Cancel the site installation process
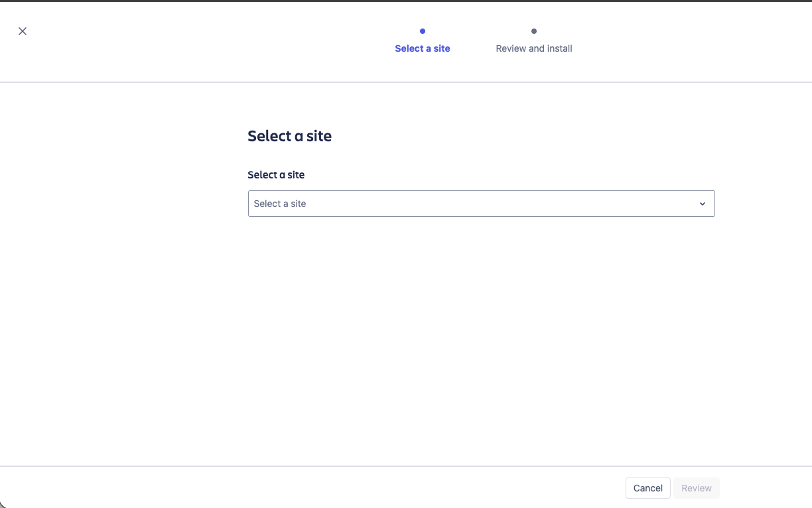Screen dimensions: 812x508 coord(647,488)
